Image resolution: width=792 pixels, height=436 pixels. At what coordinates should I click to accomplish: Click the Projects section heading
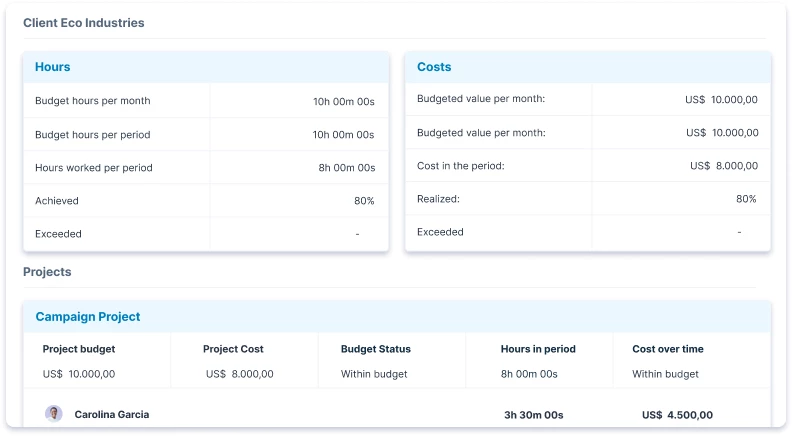click(47, 272)
